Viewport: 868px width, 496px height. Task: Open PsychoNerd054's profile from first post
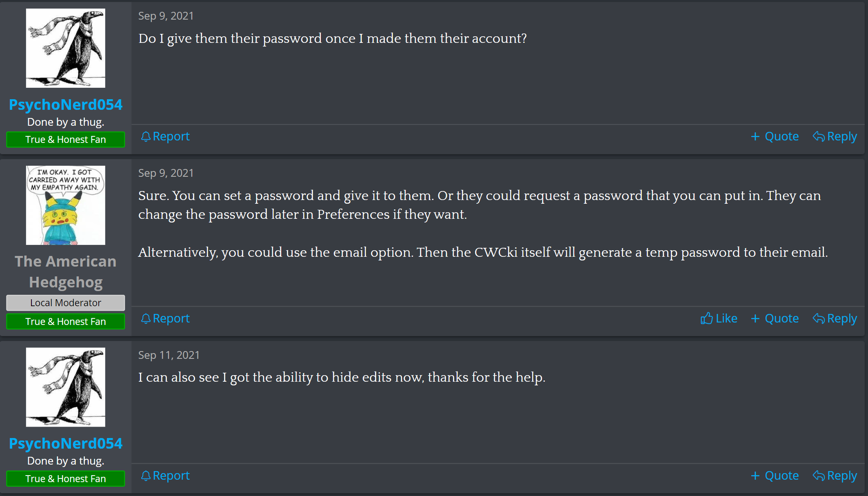pos(66,105)
